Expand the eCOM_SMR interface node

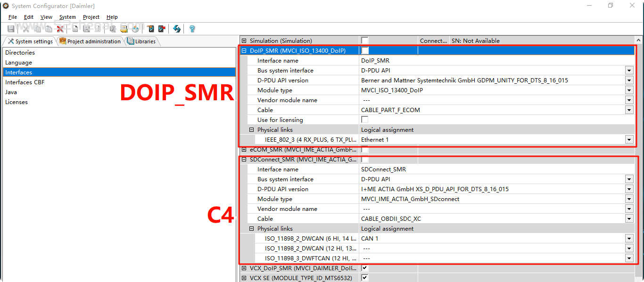(244, 150)
